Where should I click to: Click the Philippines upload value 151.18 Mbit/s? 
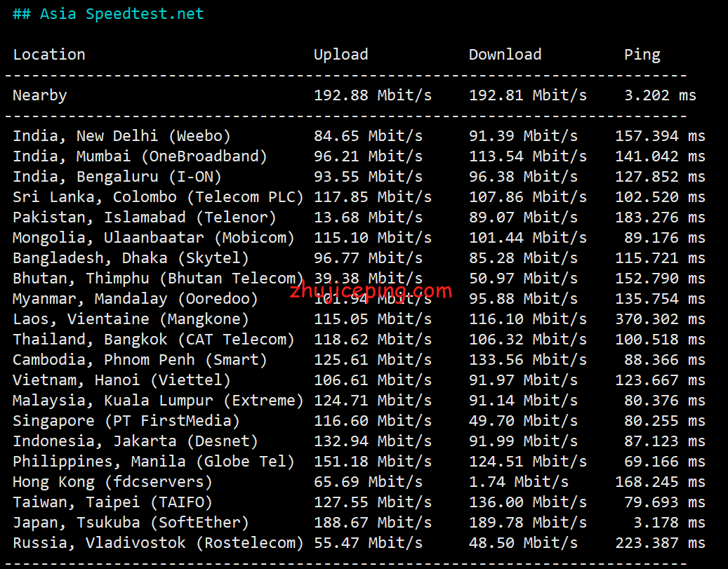pos(372,462)
